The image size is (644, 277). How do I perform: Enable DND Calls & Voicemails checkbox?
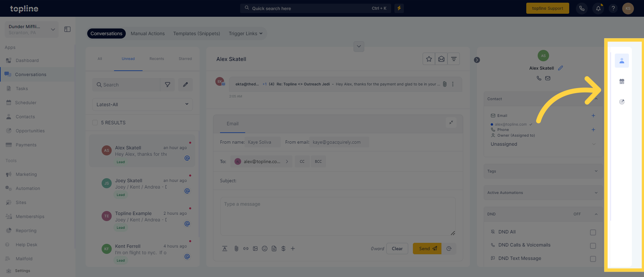pyautogui.click(x=593, y=246)
